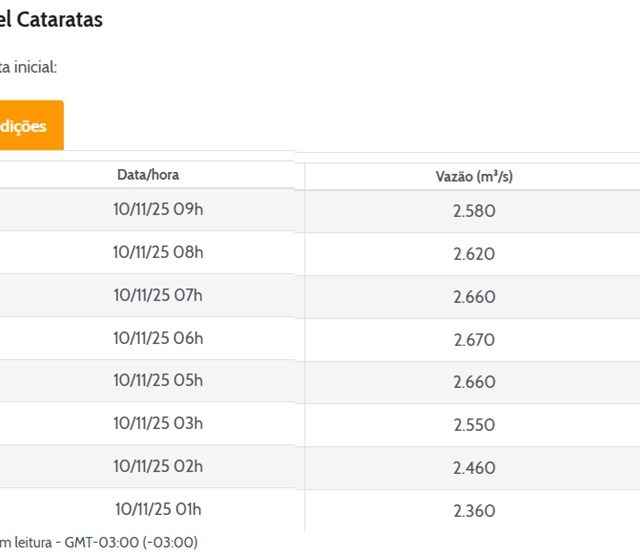Click the 2.670 flow value
640x557 pixels.
pos(474,340)
